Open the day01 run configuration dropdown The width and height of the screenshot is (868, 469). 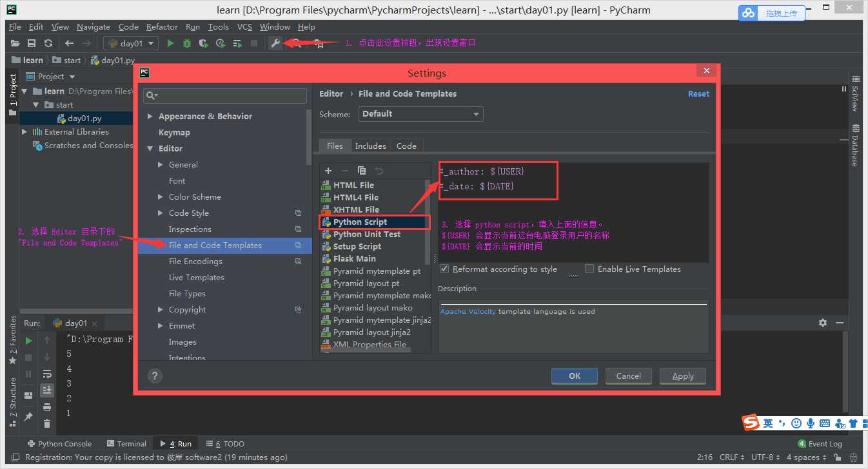click(x=131, y=43)
